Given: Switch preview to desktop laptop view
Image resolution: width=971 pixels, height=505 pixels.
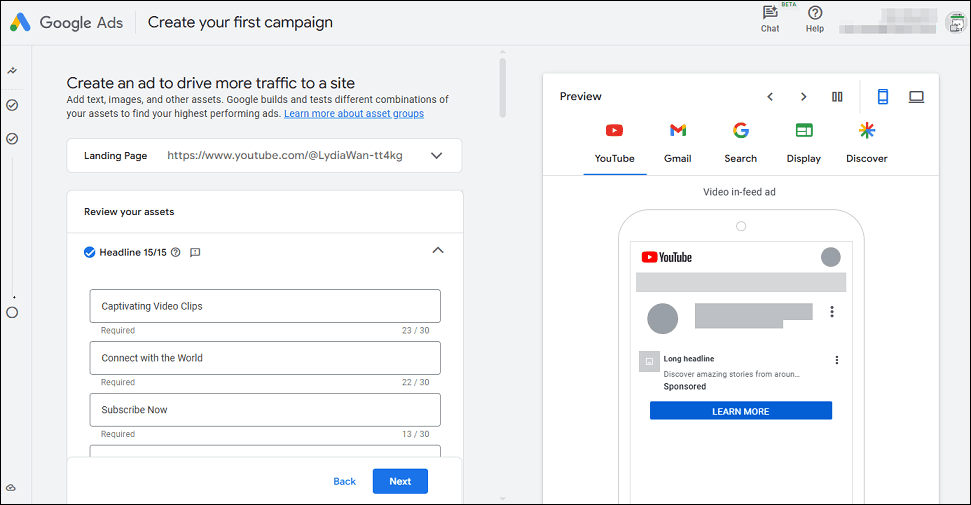Looking at the screenshot, I should click(917, 97).
